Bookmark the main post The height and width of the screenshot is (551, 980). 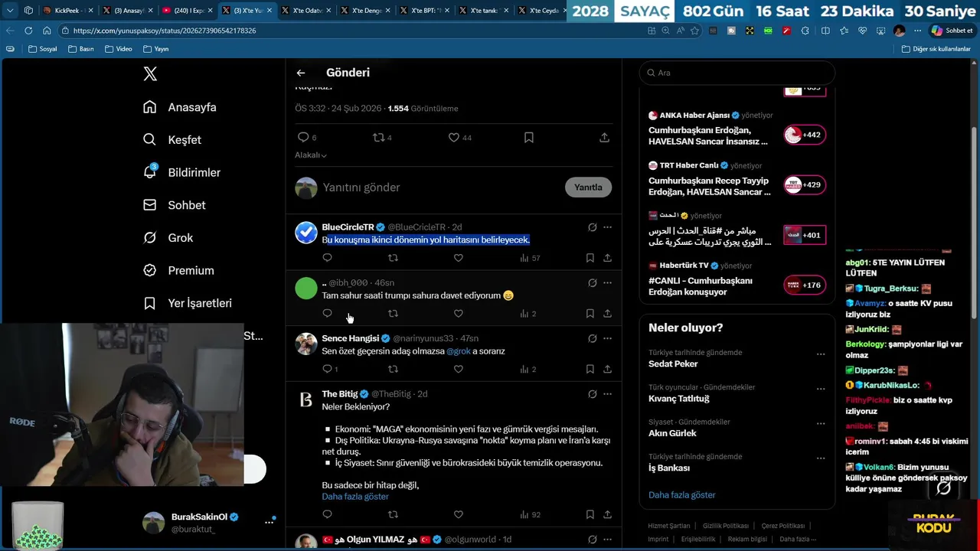point(529,138)
